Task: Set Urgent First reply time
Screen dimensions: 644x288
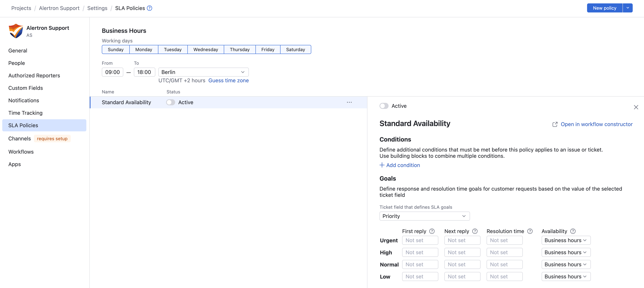Action: (x=420, y=240)
